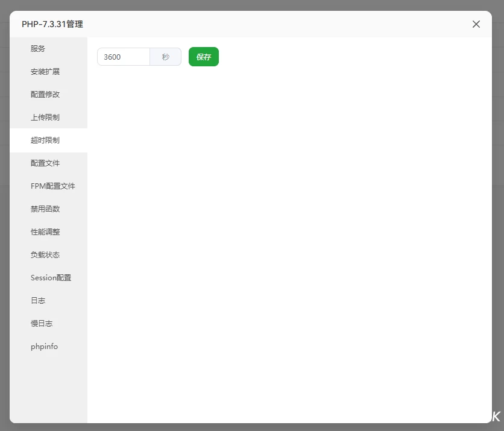The image size is (504, 431).
Task: Switch to the 安装扩展 tab
Action: [x=45, y=71]
